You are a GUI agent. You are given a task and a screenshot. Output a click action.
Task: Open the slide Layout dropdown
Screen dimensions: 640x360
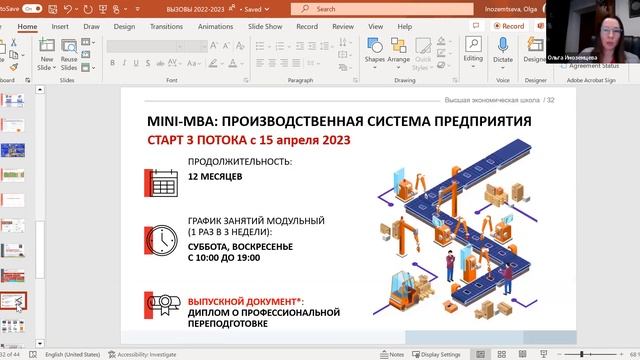click(x=87, y=42)
